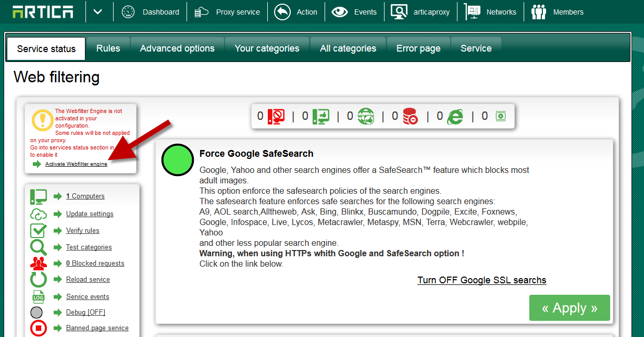
Task: Click the green thumbs-up computer counter icon
Action: (x=321, y=116)
